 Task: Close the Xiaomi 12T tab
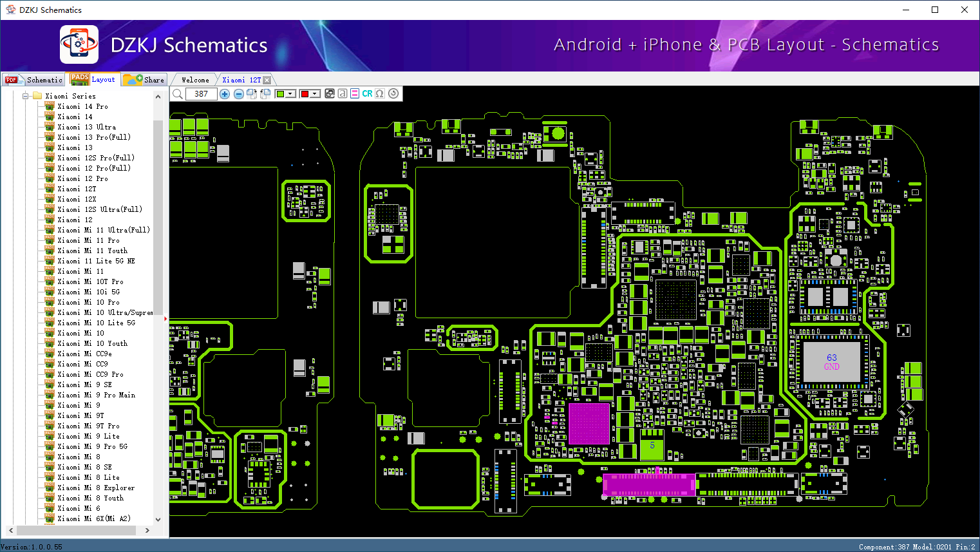pos(267,80)
